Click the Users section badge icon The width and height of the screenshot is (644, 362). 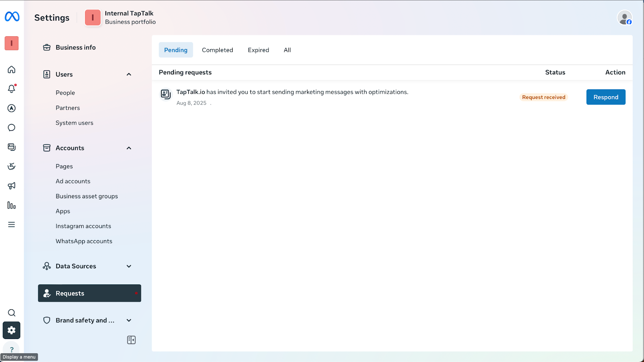(47, 74)
